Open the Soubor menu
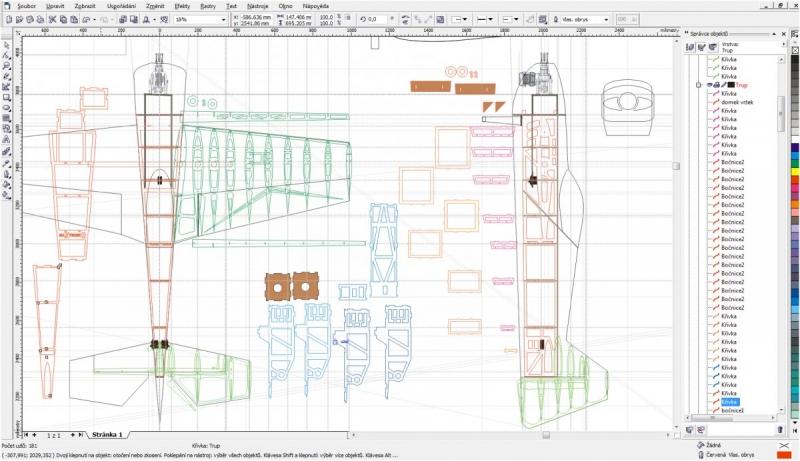 (x=19, y=6)
